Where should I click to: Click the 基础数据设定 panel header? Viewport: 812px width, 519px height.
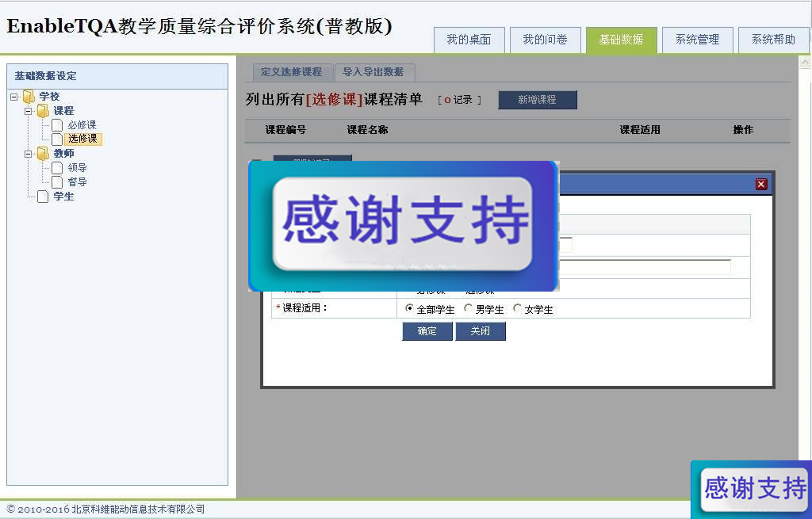point(45,76)
